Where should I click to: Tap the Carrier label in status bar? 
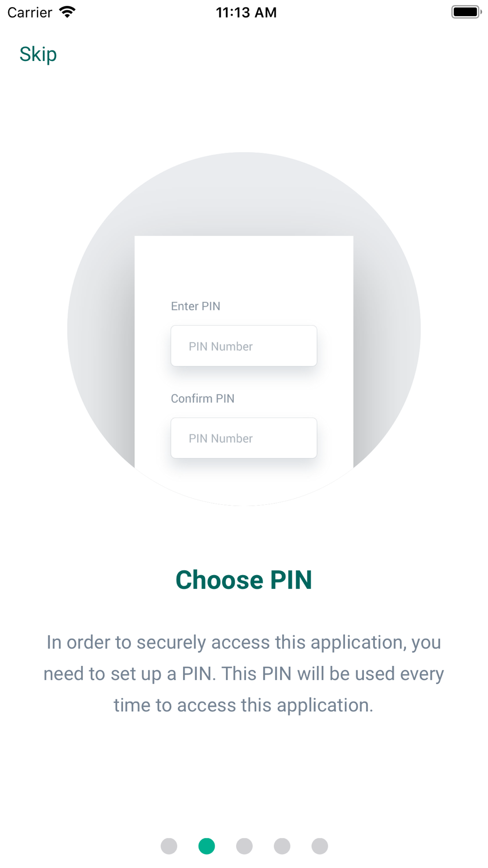pos(30,13)
